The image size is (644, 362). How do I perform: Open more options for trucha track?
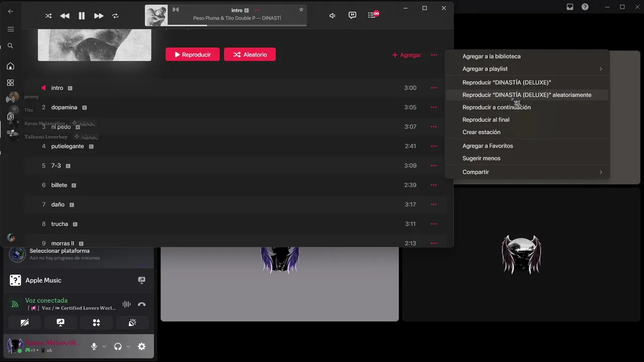tap(434, 224)
